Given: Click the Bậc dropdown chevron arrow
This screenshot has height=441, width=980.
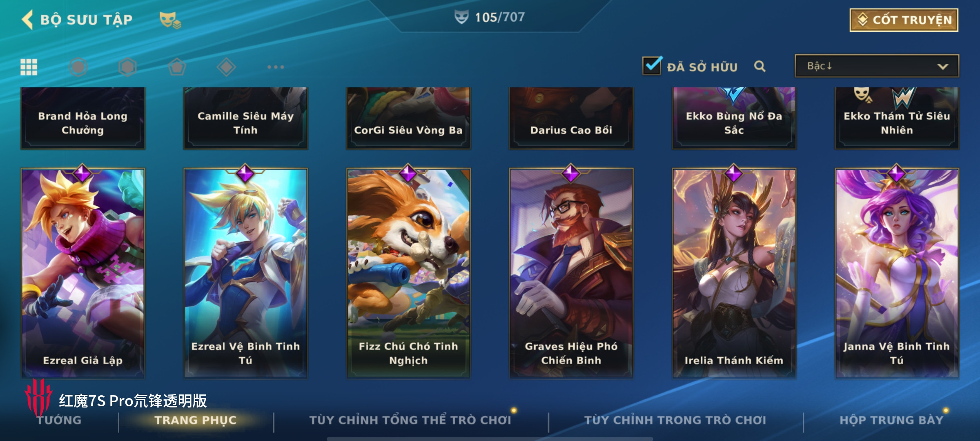Looking at the screenshot, I should 943,67.
